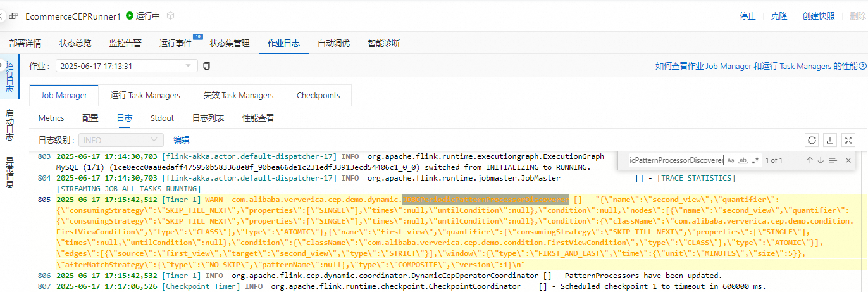Viewport: 868px width, 292px height.
Task: Open the 监控告警 tab
Action: pos(125,43)
